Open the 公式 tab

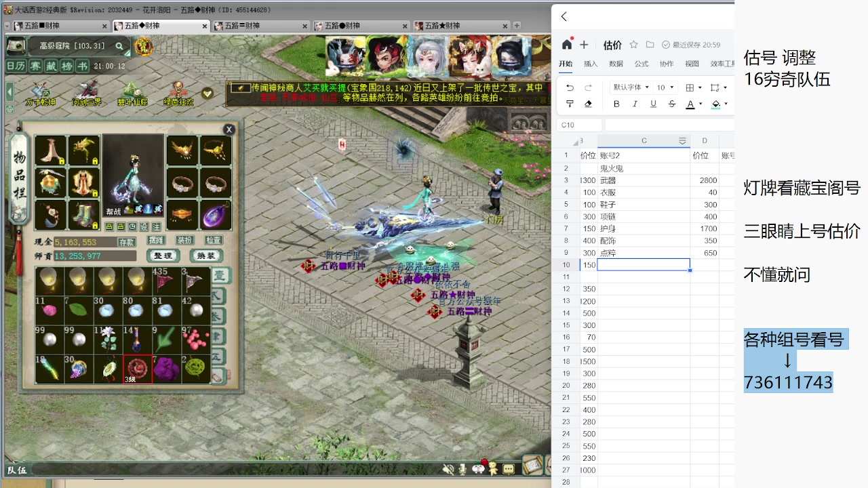click(x=641, y=64)
